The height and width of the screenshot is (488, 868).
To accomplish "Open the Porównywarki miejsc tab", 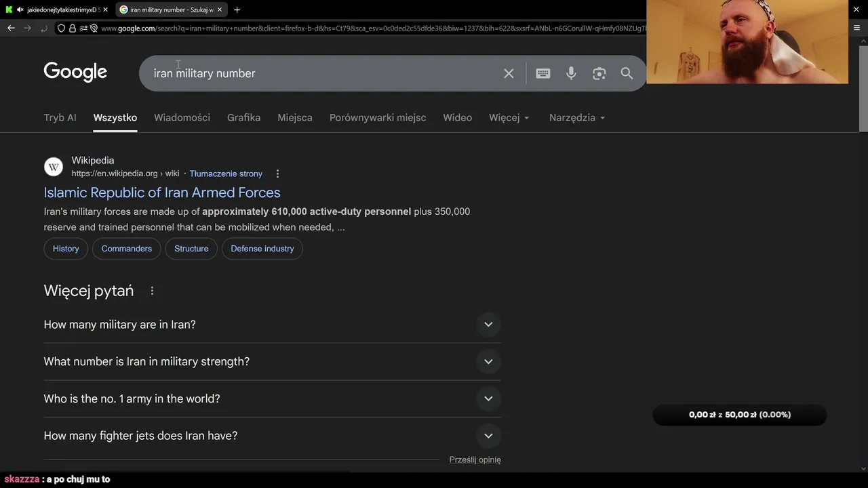I will point(378,117).
